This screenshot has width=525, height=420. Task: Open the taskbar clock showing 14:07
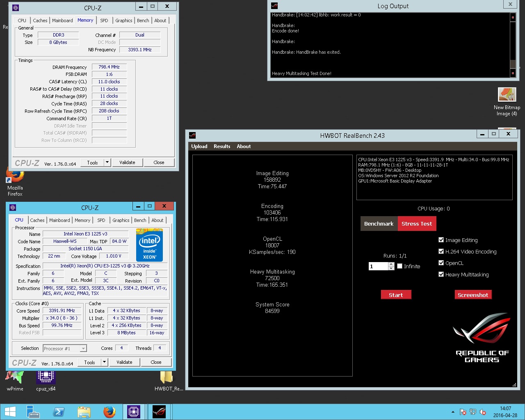[505, 412]
